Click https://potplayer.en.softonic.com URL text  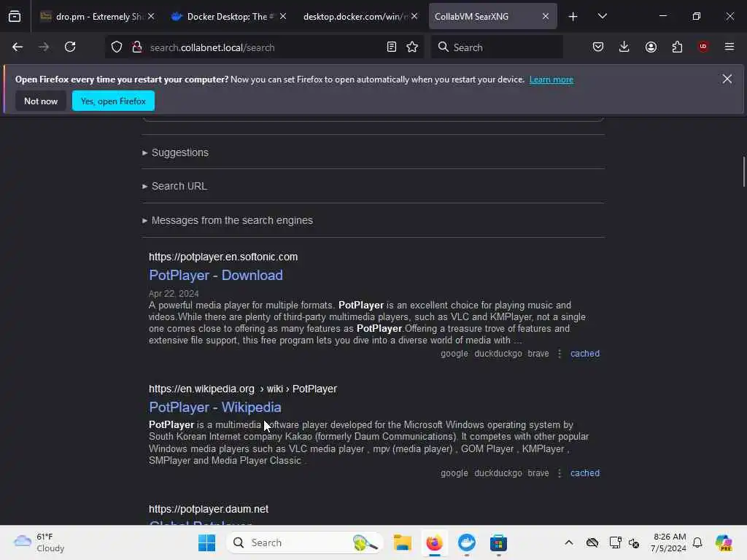223,257
